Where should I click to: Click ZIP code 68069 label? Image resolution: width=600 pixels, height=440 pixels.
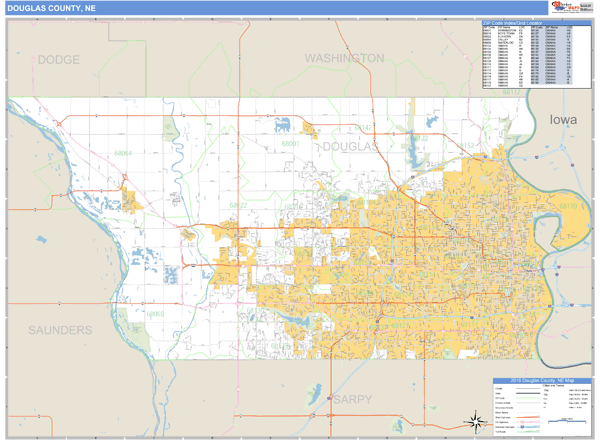(x=155, y=313)
